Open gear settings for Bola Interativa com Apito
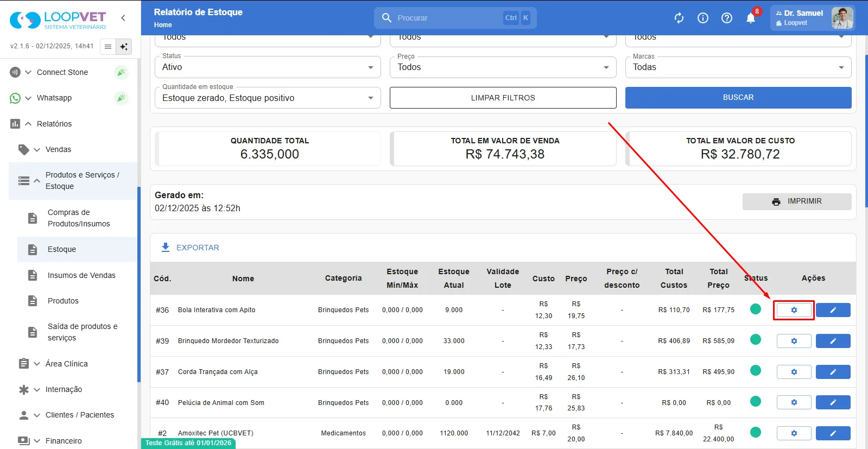868x449 pixels. tap(794, 310)
